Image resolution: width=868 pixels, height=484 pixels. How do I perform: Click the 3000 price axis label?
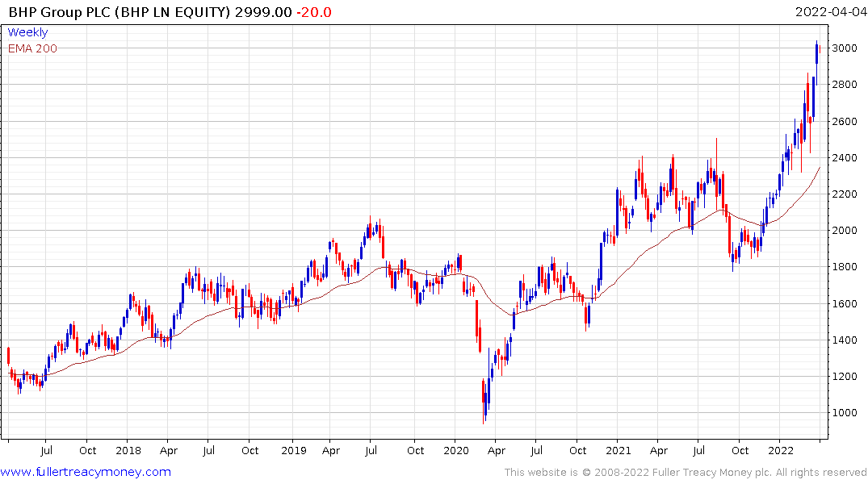click(845, 48)
